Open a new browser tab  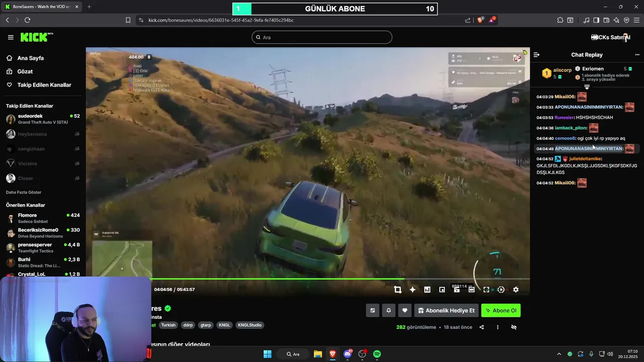(x=89, y=7)
